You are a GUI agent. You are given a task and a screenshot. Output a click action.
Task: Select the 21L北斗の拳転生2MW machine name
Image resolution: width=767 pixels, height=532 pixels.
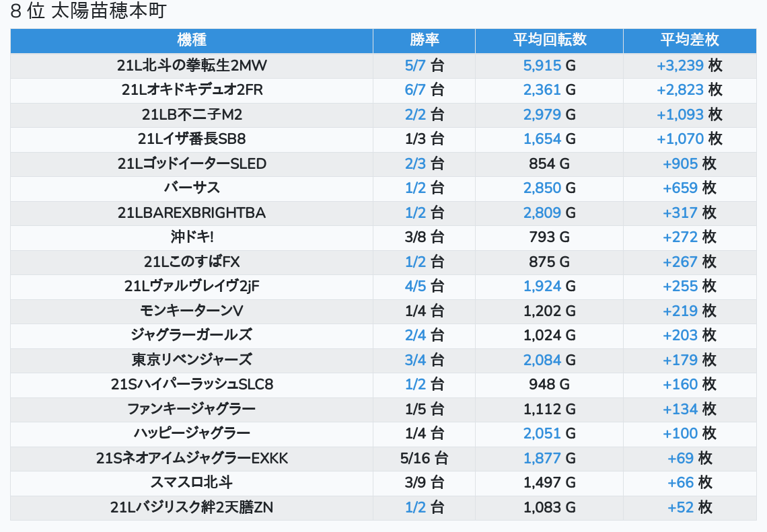(192, 66)
